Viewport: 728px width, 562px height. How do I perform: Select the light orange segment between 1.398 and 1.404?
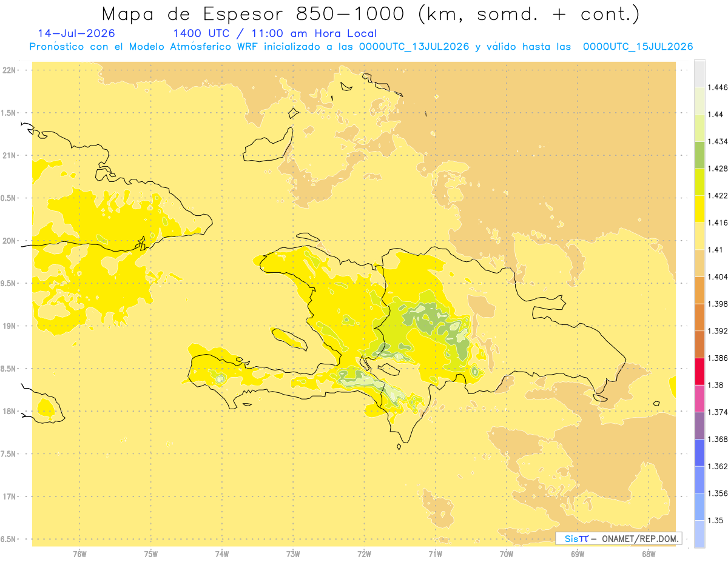click(x=699, y=290)
